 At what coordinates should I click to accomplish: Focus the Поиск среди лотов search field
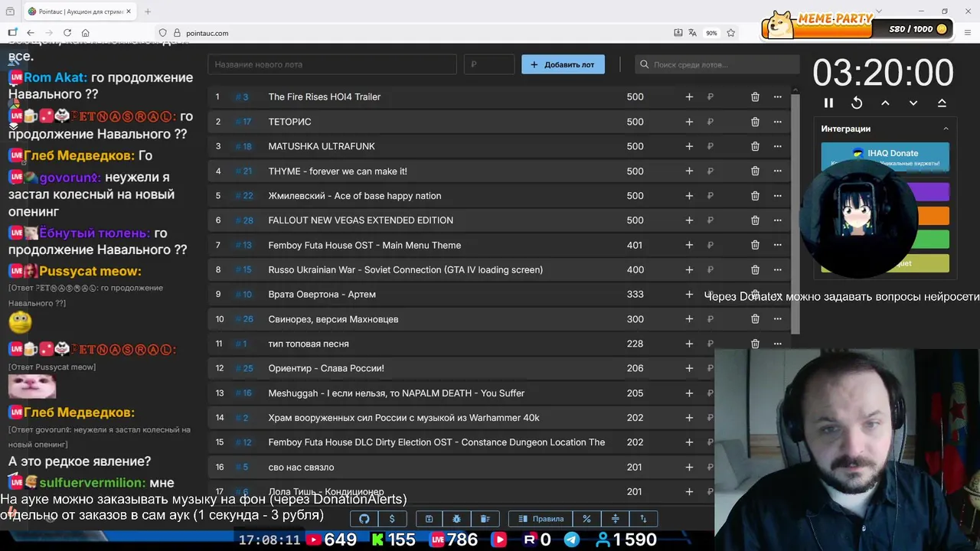pyautogui.click(x=717, y=65)
